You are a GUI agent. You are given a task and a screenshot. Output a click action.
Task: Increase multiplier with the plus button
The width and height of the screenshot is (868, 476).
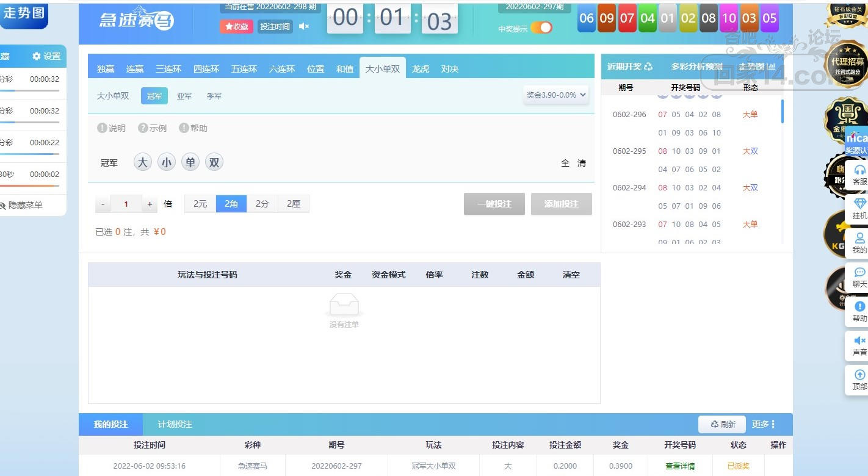coord(150,204)
